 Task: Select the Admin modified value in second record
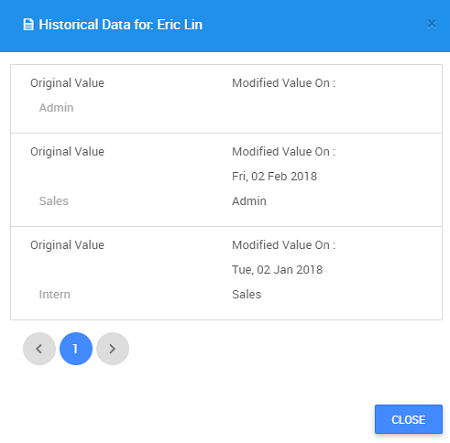point(249,201)
